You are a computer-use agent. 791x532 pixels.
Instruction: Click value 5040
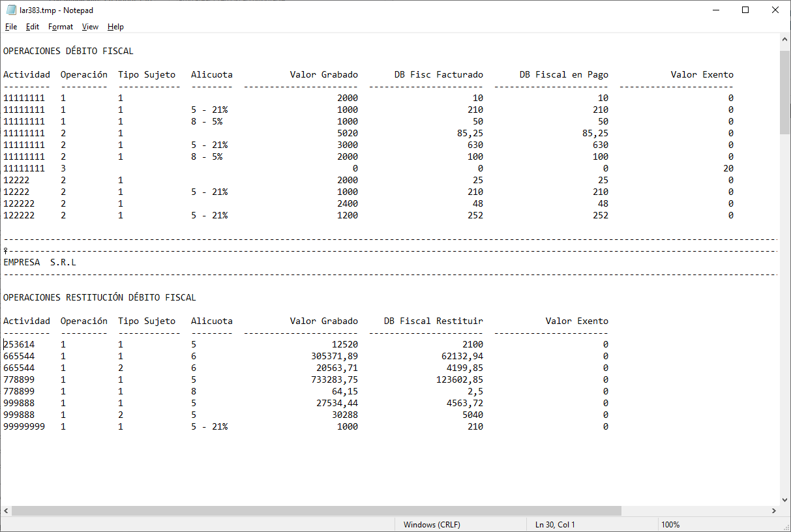pyautogui.click(x=473, y=415)
